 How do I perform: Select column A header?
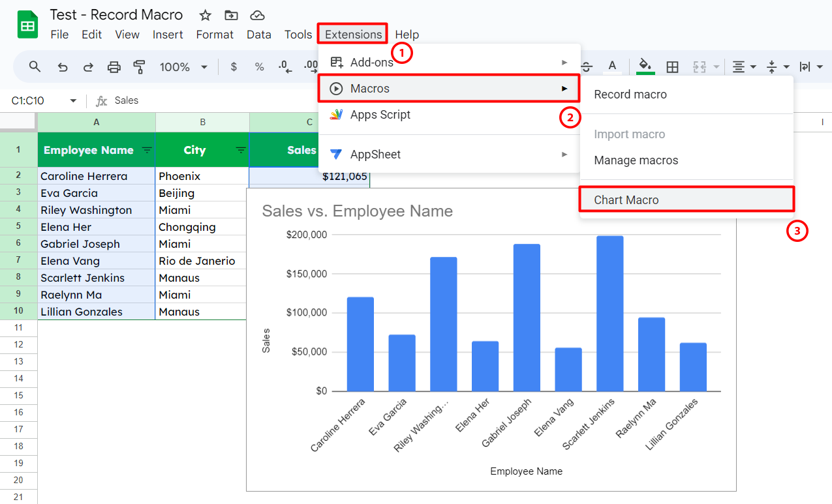[x=97, y=122]
